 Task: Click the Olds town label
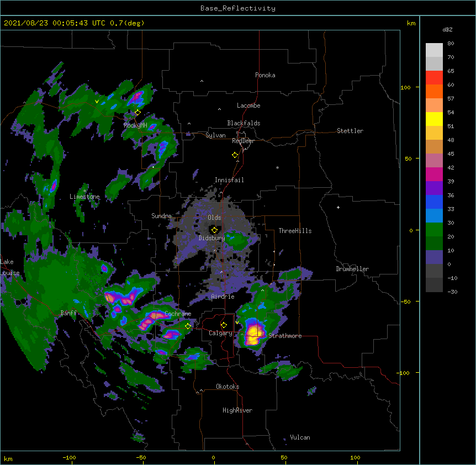point(214,218)
